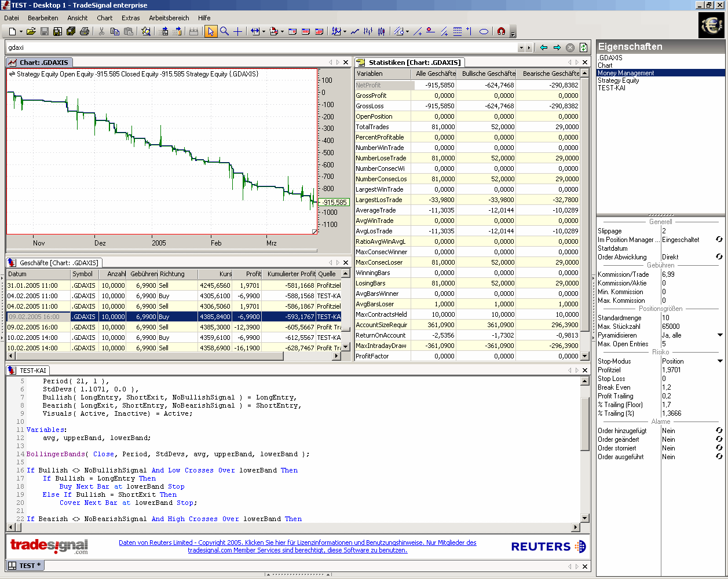Select the TEST * workspace tab
The height and width of the screenshot is (579, 728).
(25, 565)
